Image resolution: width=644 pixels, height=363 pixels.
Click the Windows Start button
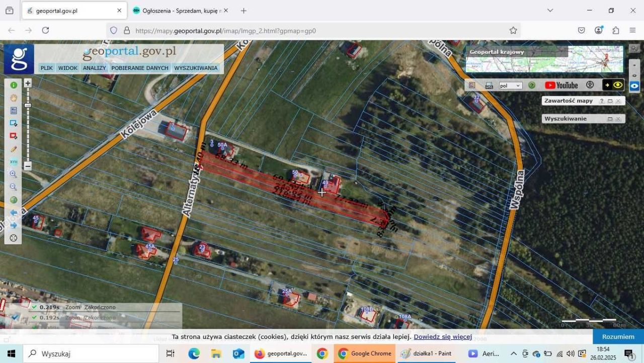11,353
